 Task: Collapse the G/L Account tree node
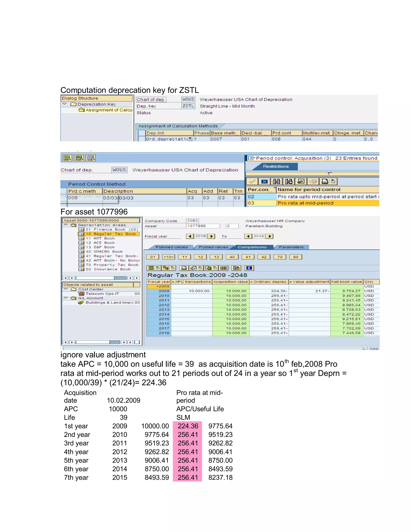click(66, 298)
